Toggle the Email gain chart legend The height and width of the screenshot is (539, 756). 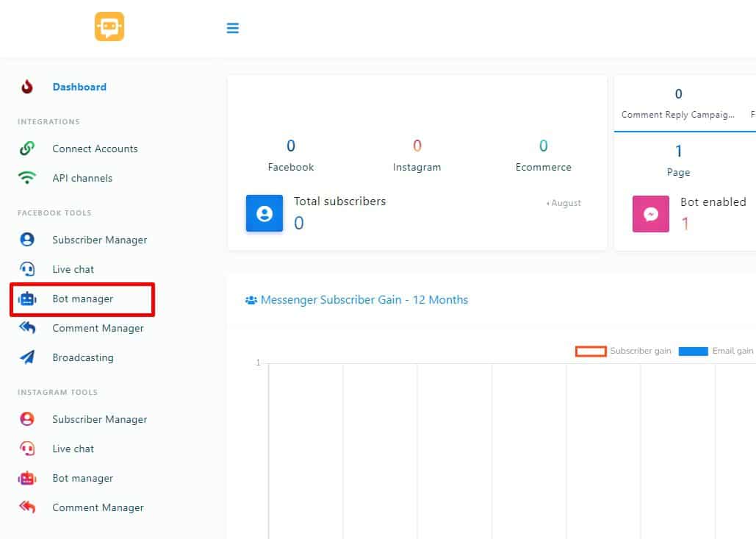(x=716, y=351)
